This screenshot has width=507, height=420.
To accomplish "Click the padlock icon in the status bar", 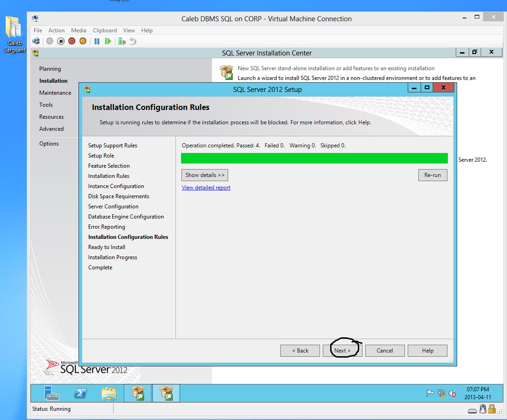I will (x=492, y=409).
